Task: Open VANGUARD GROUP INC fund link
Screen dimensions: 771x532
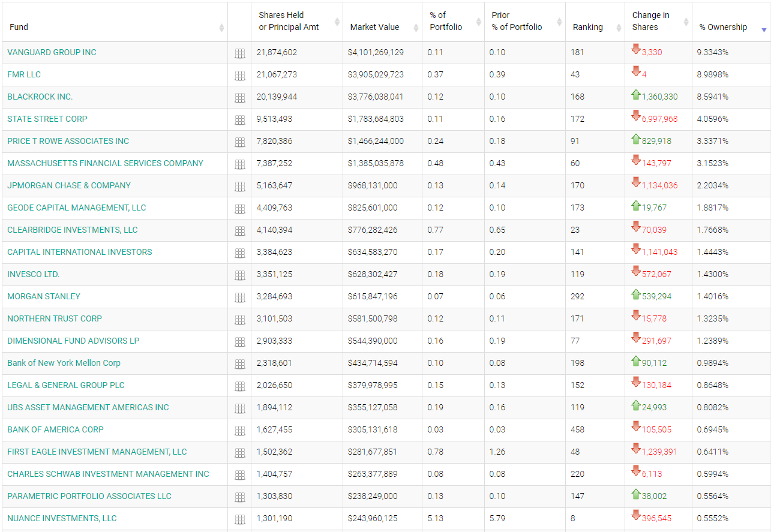Action: pyautogui.click(x=52, y=52)
